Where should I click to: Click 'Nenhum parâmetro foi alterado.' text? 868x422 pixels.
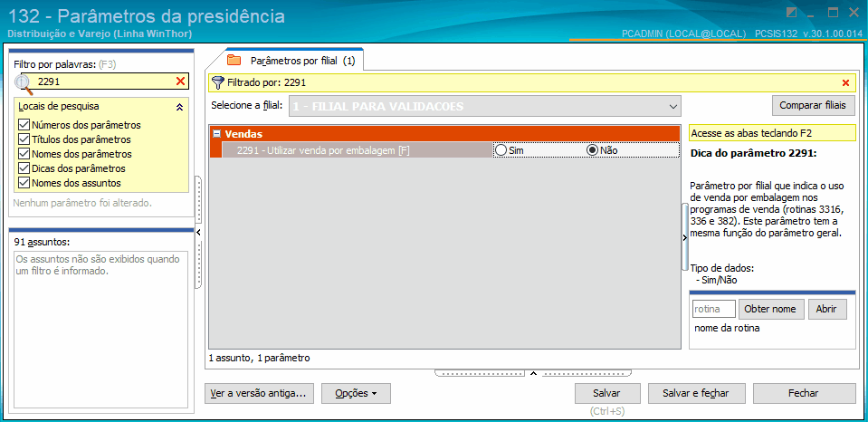82,203
